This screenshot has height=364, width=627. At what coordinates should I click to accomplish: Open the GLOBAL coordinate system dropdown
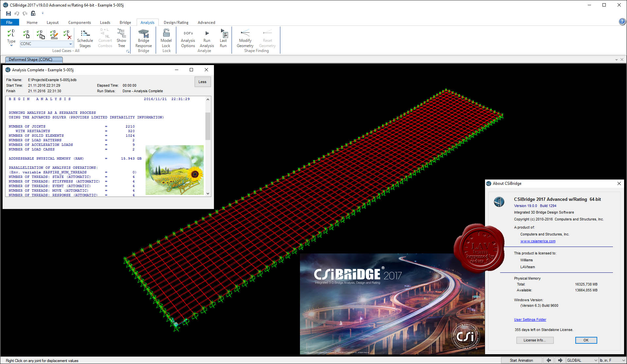(582, 360)
